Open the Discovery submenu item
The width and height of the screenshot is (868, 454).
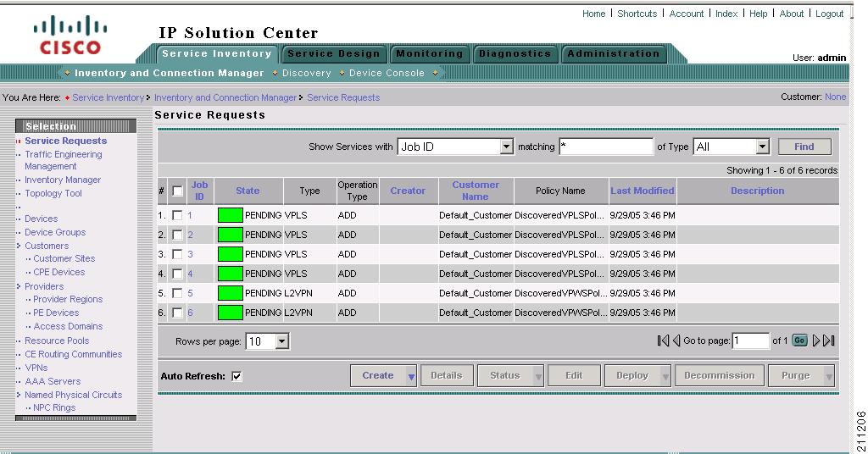306,73
